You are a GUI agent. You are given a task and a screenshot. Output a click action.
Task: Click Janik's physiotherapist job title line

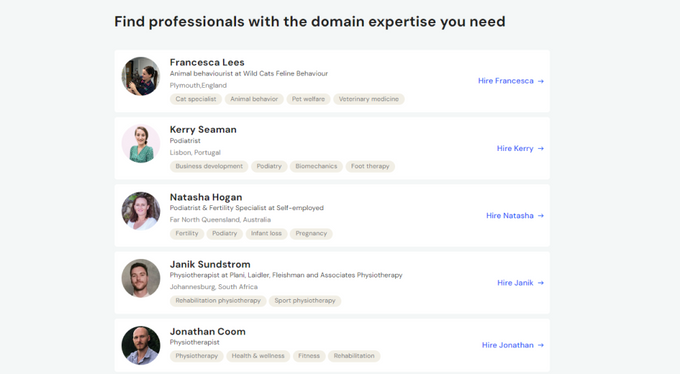pos(286,276)
